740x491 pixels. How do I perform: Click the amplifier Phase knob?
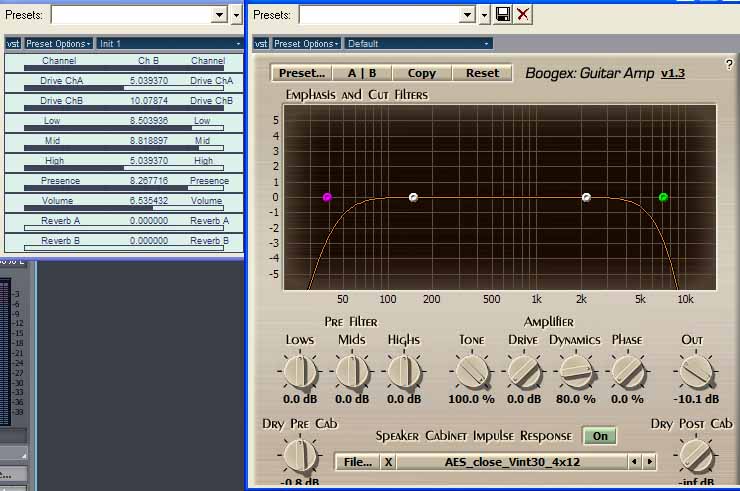point(627,371)
